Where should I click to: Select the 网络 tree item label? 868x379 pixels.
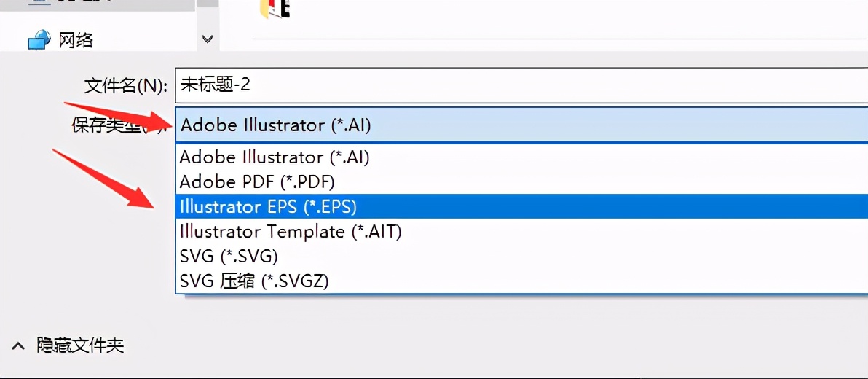pyautogui.click(x=76, y=39)
